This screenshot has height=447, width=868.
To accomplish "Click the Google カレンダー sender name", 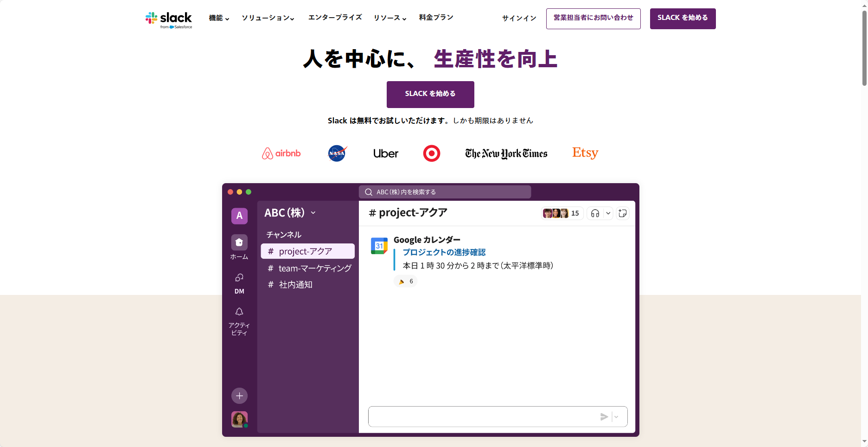I will (x=427, y=240).
